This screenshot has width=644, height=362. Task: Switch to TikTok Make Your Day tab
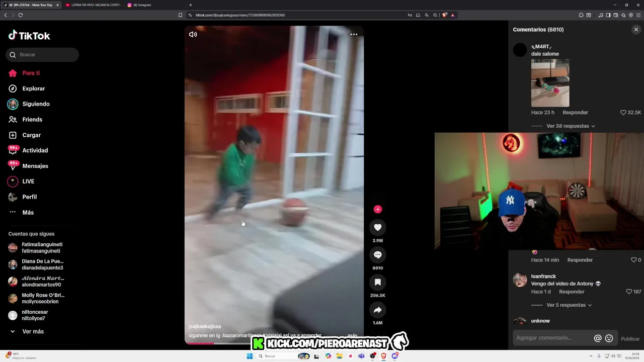[30, 5]
